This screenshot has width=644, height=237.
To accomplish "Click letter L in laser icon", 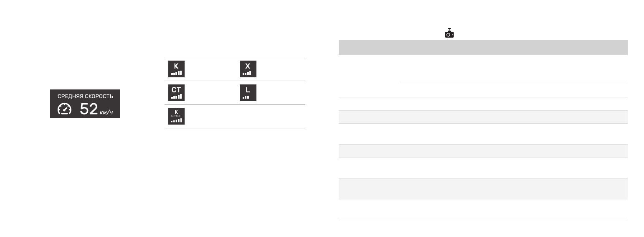I will tap(248, 89).
